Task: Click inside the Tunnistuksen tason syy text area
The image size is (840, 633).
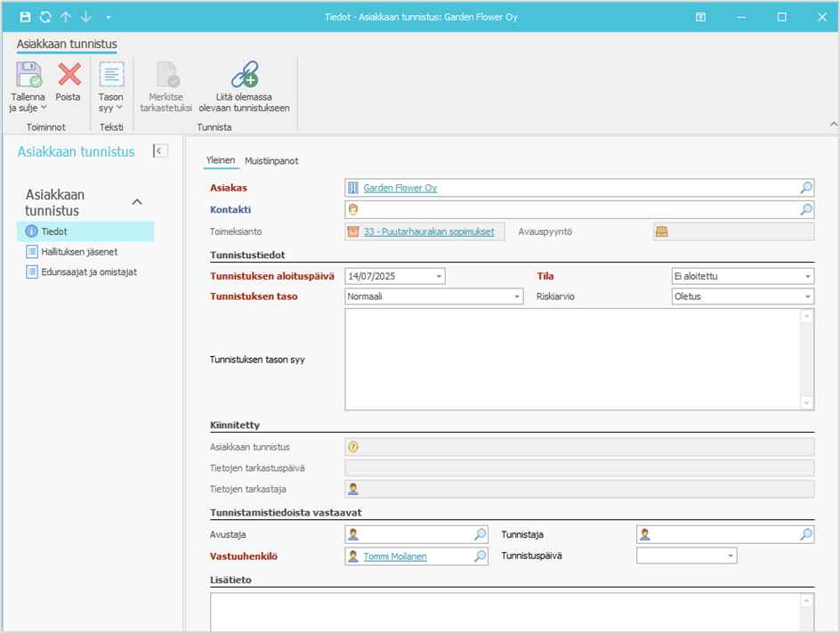Action: pyautogui.click(x=571, y=360)
